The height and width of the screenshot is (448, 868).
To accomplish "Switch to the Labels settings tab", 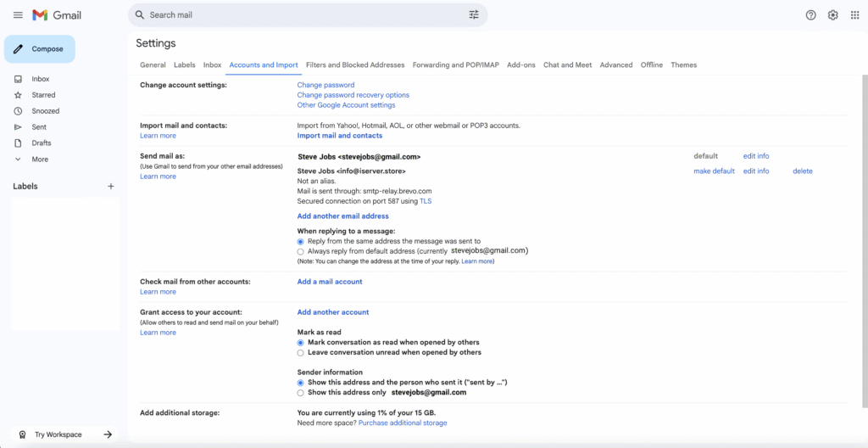I will (184, 64).
